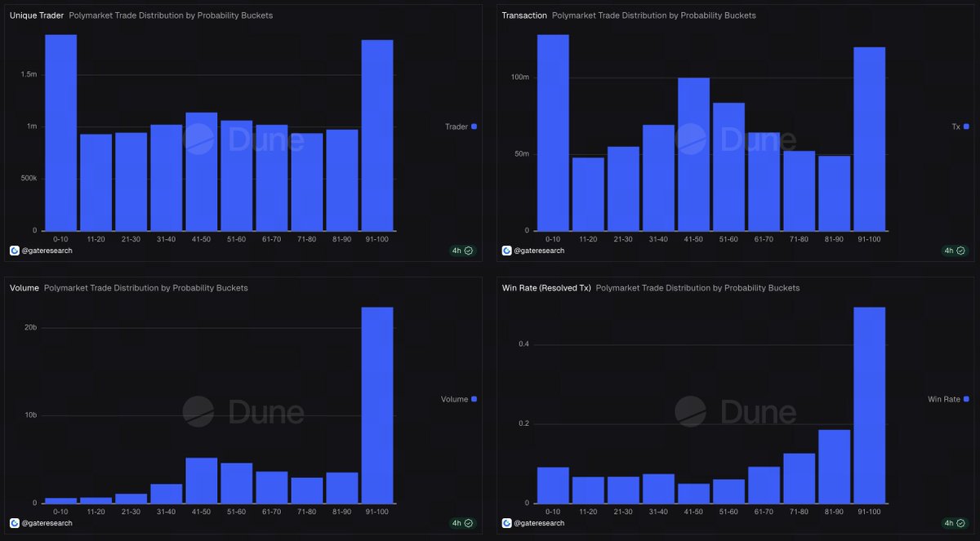Click the Gate logo on Win Rate chart
980x541 pixels.
pos(507,523)
